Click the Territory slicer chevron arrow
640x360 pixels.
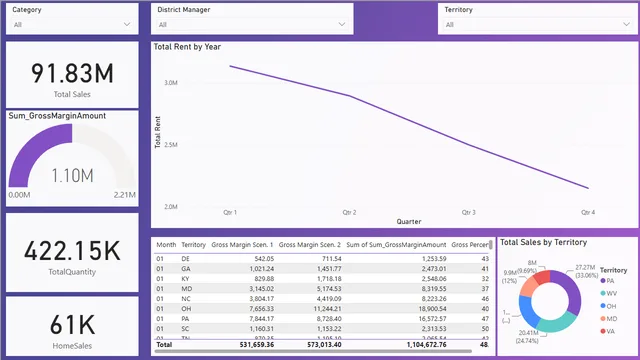click(x=627, y=24)
